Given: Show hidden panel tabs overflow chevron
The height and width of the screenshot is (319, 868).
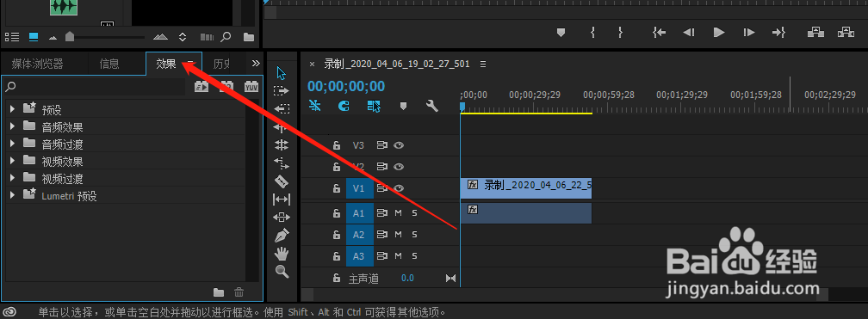Looking at the screenshot, I should tap(256, 64).
